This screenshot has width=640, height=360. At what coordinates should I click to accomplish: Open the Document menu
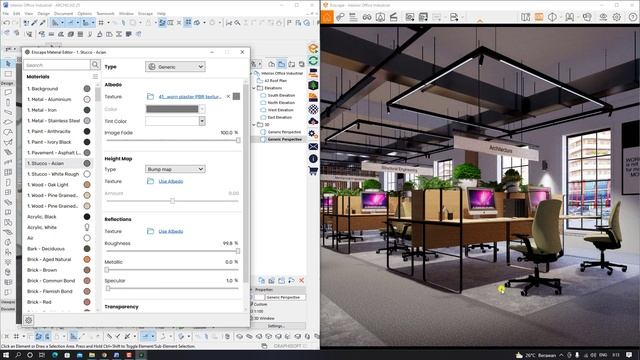(63, 13)
